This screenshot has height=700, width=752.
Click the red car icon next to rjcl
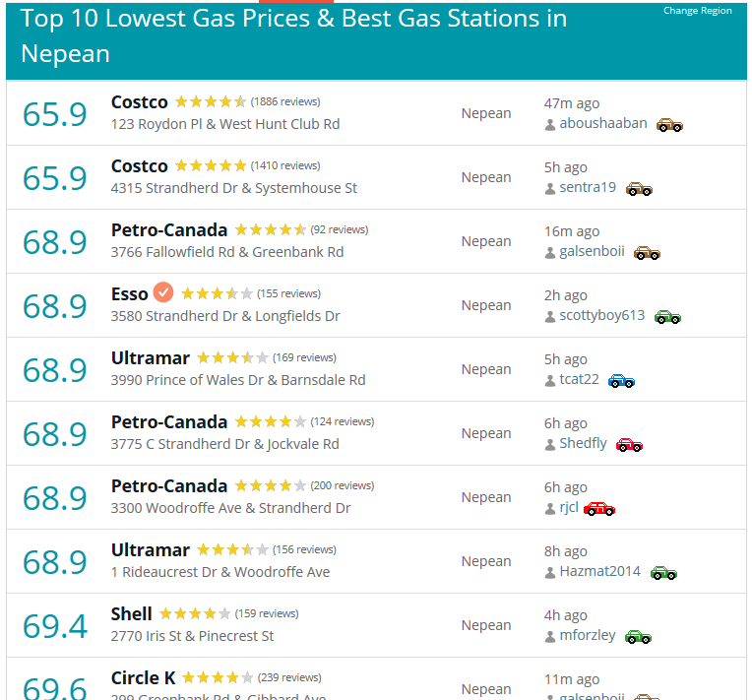pos(599,509)
